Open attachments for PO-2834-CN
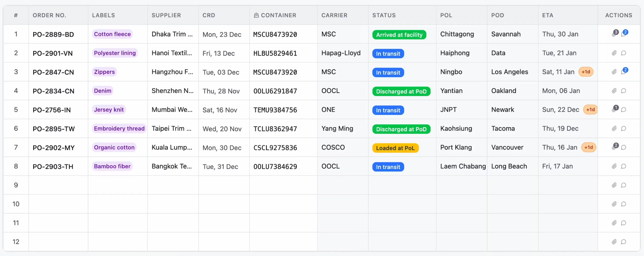The image size is (644, 256). pyautogui.click(x=614, y=91)
